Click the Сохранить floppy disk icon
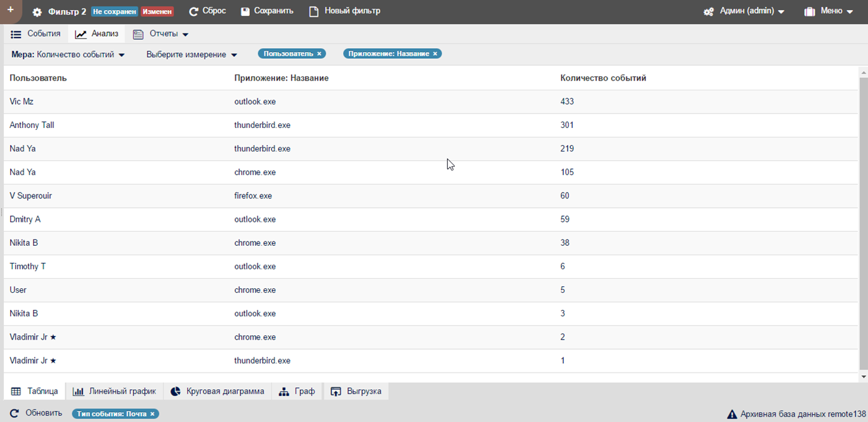The height and width of the screenshot is (422, 868). point(245,11)
